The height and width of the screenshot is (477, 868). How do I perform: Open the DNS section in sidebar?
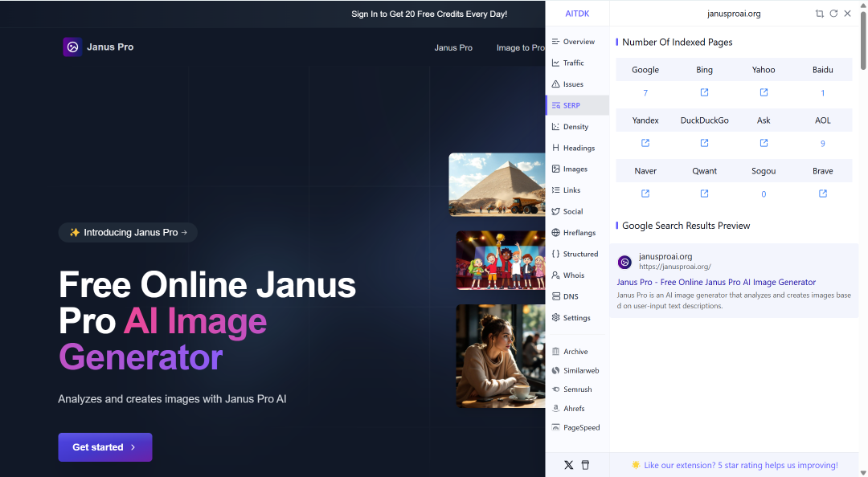point(577,296)
